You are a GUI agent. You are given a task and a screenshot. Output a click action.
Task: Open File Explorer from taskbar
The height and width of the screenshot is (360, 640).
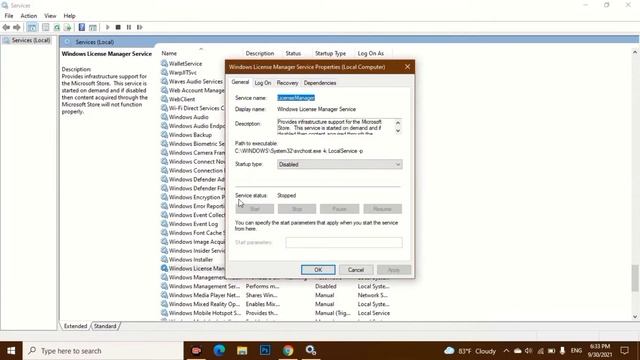(242, 350)
